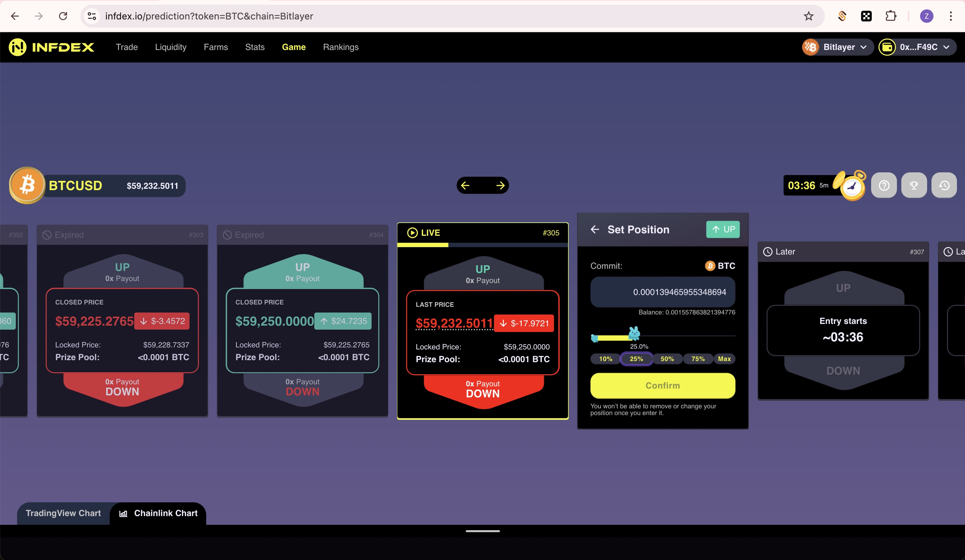Click the $-3.4572 change badge on #303
Viewport: 965px width, 560px height.
pos(162,321)
